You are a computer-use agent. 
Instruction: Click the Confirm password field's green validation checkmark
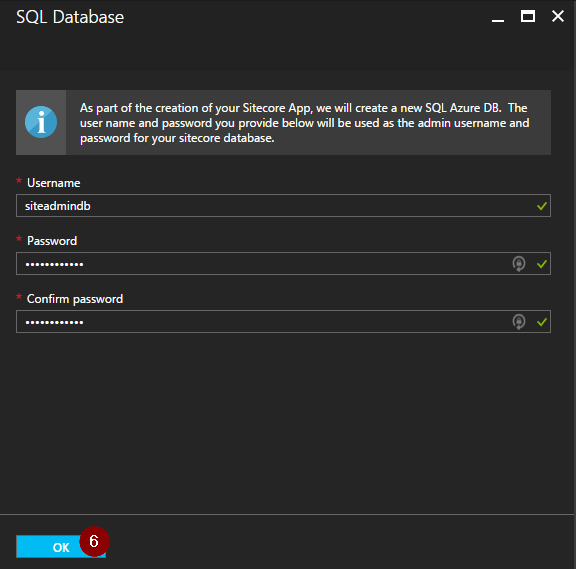541,322
